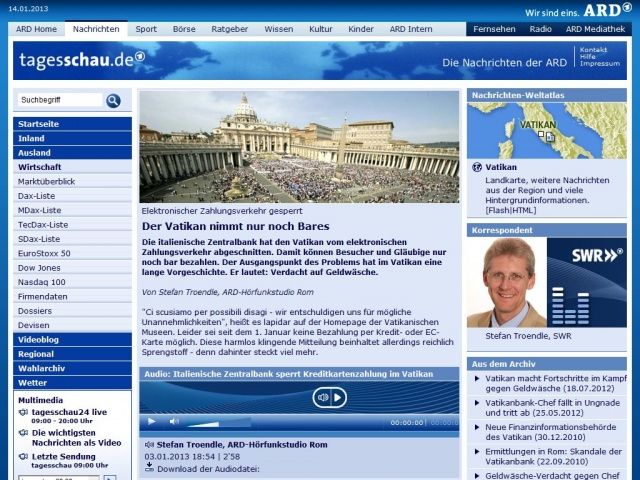Open the tagesschau.de logo
The height and width of the screenshot is (480, 640).
(82, 60)
